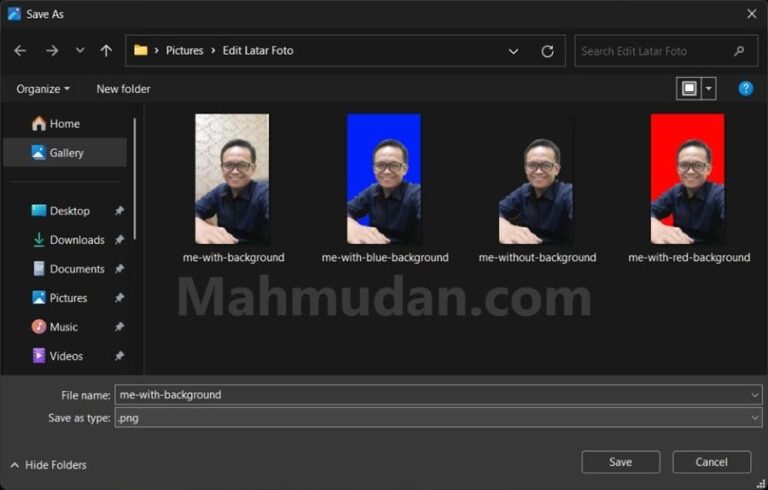
Task: Expand the view options dropdown arrow
Action: pyautogui.click(x=709, y=89)
